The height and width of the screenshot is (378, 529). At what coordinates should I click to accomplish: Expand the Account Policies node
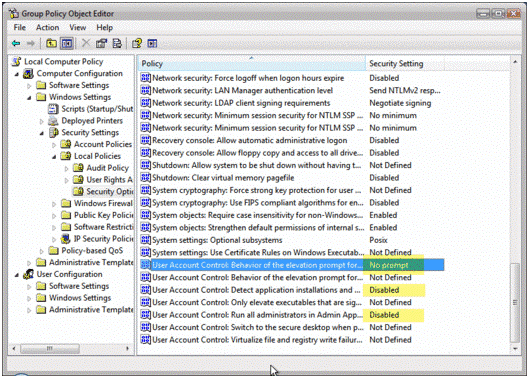(54, 144)
